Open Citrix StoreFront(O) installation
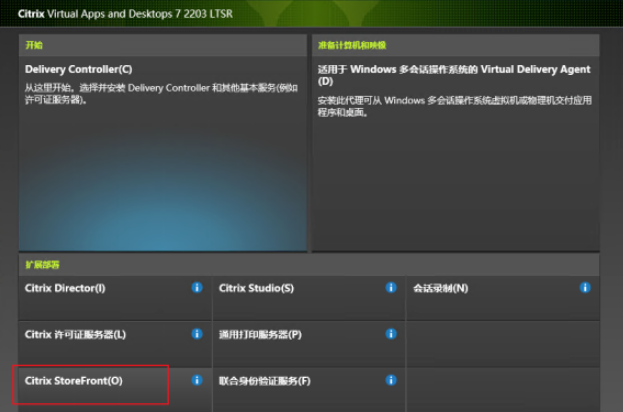Image resolution: width=623 pixels, height=412 pixels. (x=73, y=380)
